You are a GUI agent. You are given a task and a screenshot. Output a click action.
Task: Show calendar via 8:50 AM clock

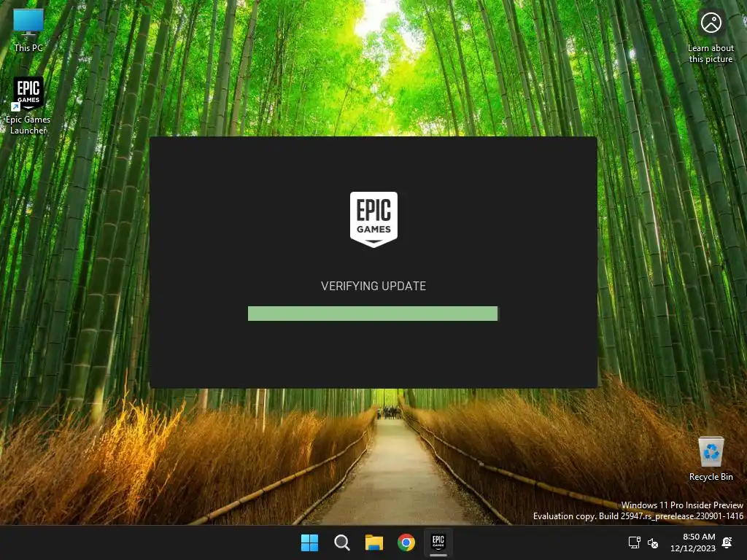point(693,542)
